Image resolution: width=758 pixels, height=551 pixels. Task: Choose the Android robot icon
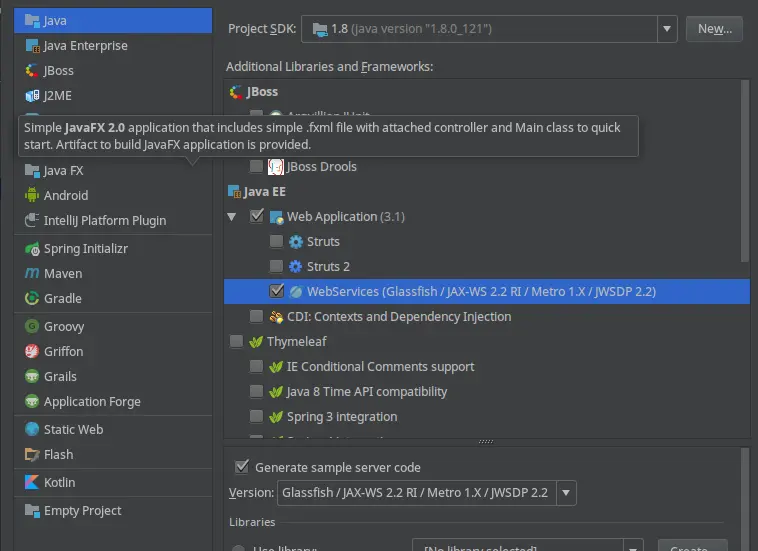click(x=32, y=195)
